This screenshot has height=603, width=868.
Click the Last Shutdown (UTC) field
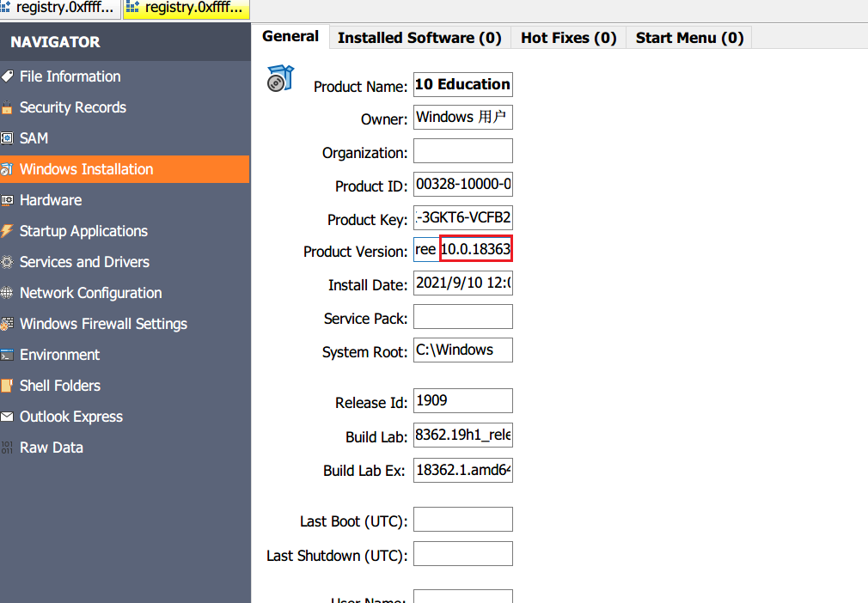[462, 554]
